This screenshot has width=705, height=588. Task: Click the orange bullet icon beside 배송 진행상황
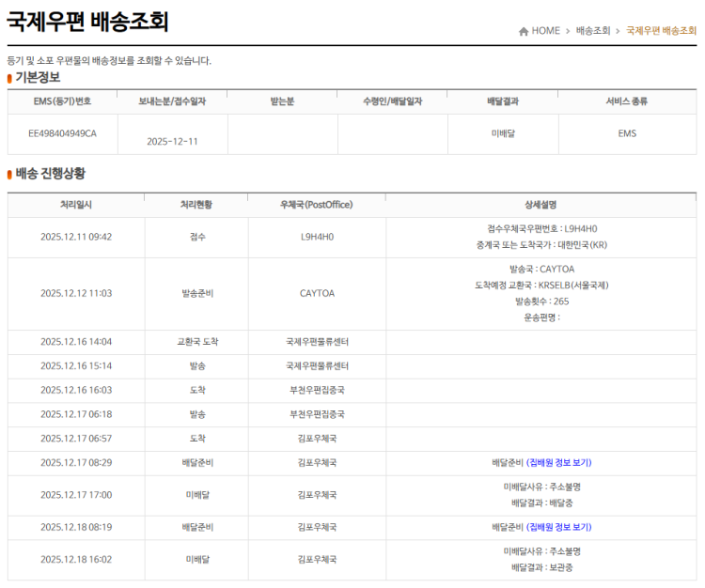coord(10,175)
